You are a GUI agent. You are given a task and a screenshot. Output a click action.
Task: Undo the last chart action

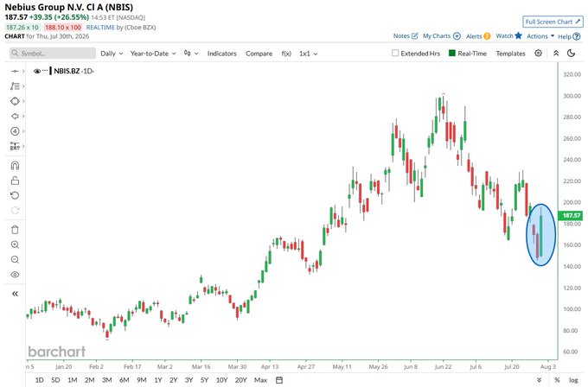[15, 195]
